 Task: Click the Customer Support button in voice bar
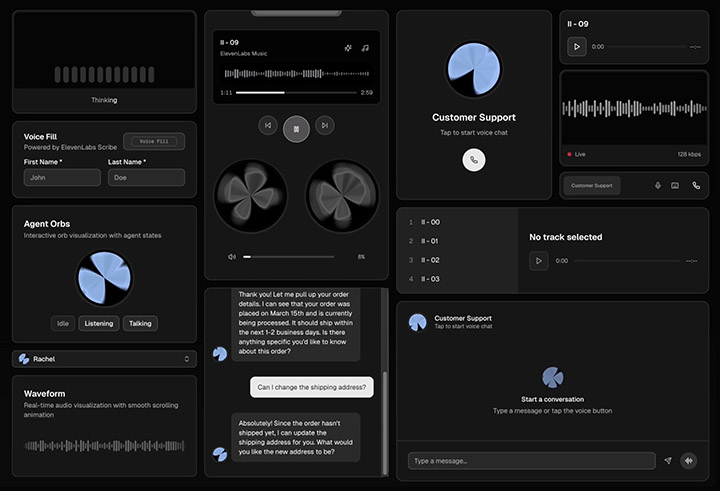[591, 185]
